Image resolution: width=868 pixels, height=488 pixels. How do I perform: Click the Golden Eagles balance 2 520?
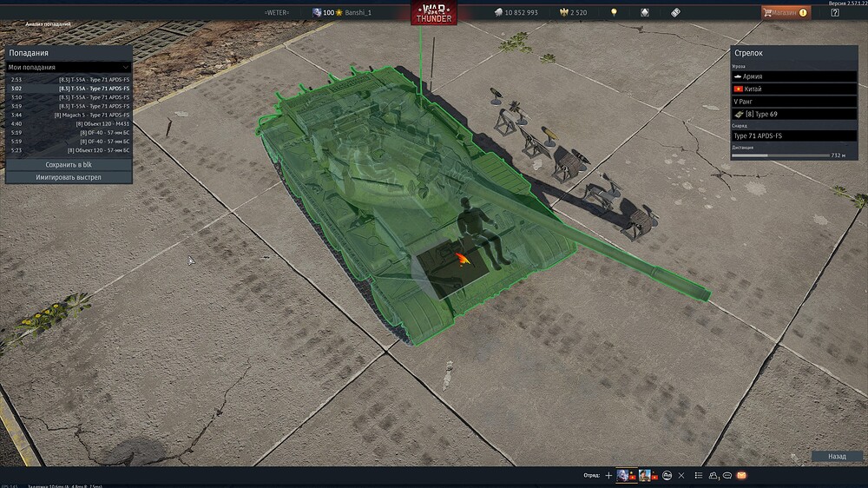(x=573, y=12)
